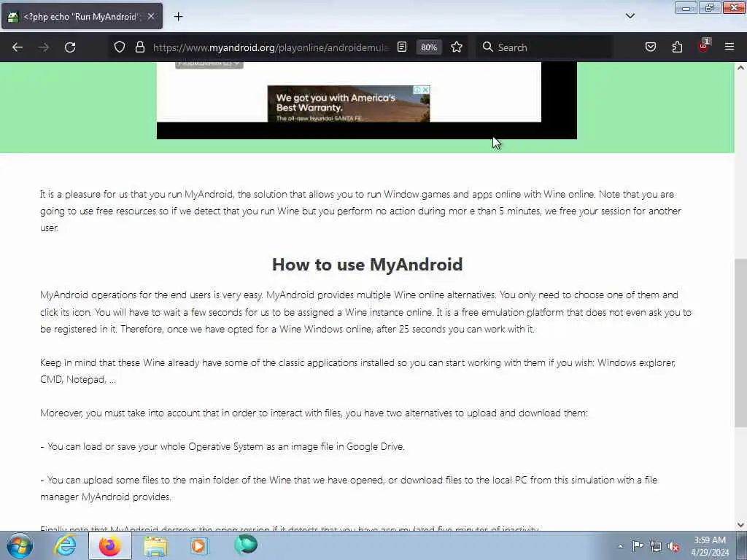Open Windows Explorer folder in taskbar
747x560 pixels.
[156, 545]
